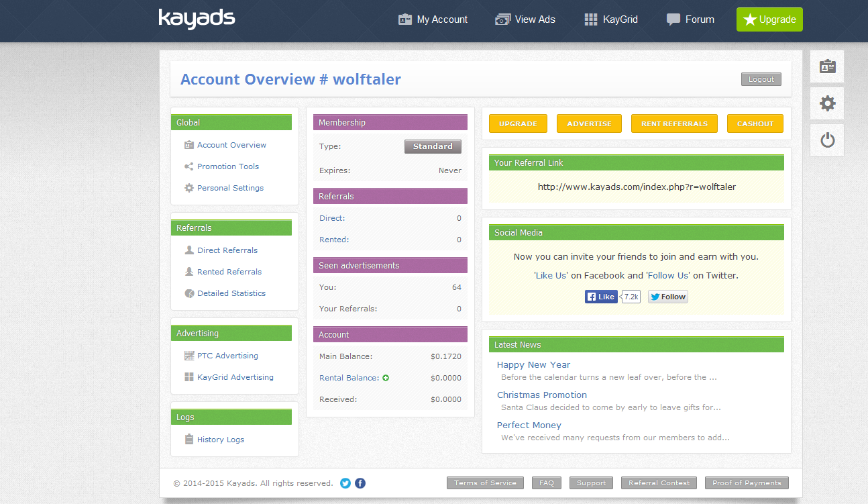
Task: Read the Happy New Year news item
Action: [533, 365]
